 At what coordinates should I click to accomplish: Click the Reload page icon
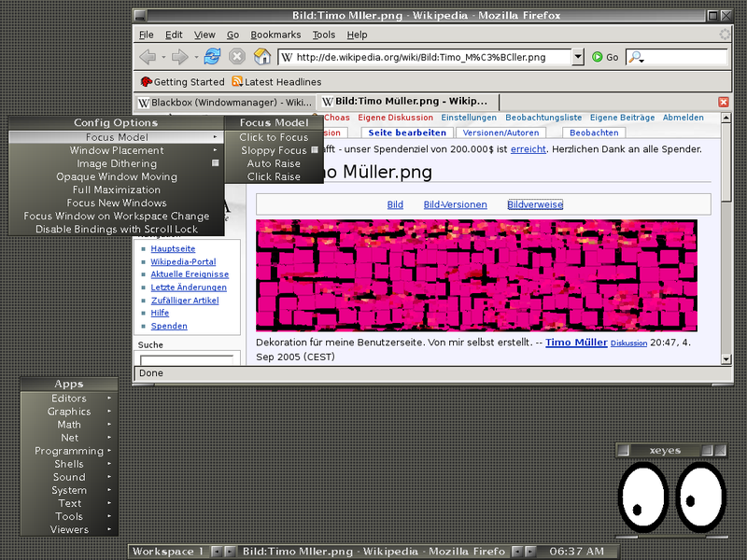point(212,56)
